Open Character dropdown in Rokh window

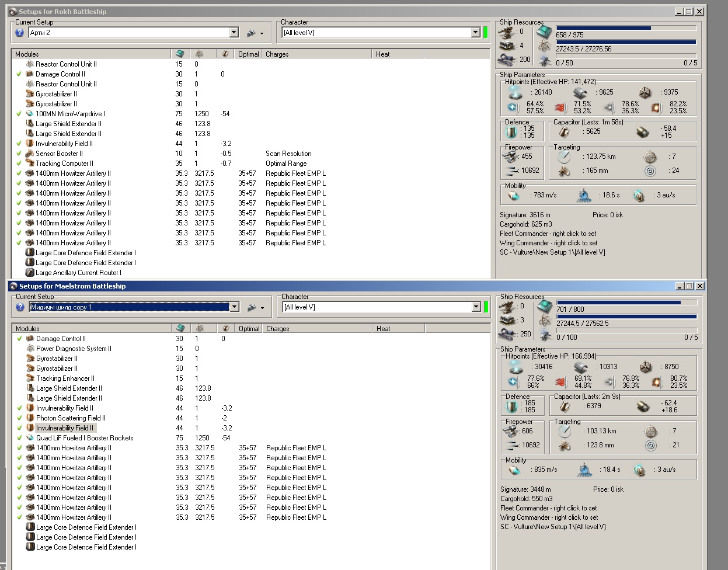click(476, 33)
